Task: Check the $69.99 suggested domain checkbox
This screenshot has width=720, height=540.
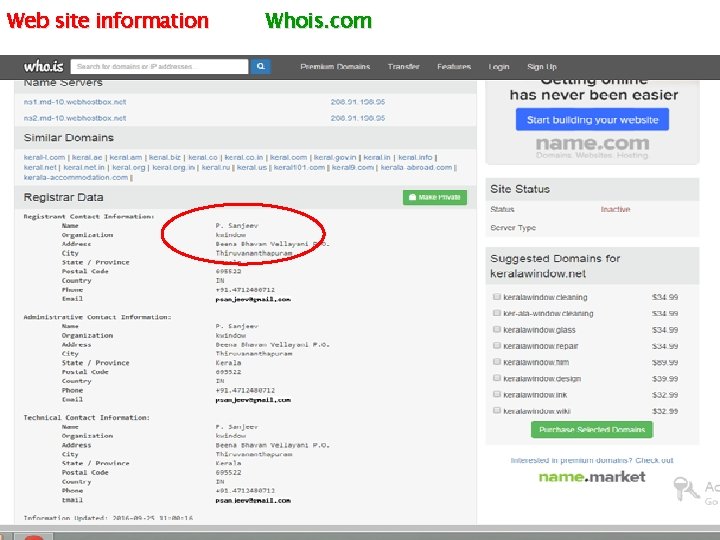Action: point(496,362)
